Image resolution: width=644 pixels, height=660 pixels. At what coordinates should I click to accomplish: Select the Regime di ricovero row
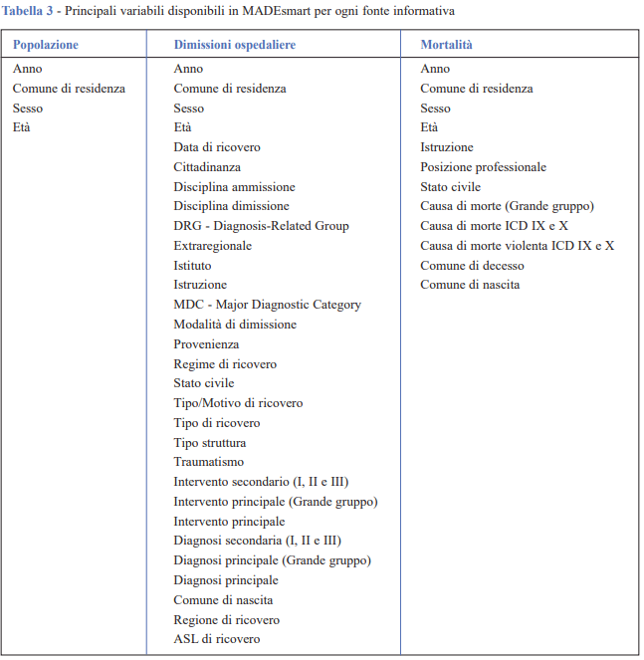(x=225, y=364)
